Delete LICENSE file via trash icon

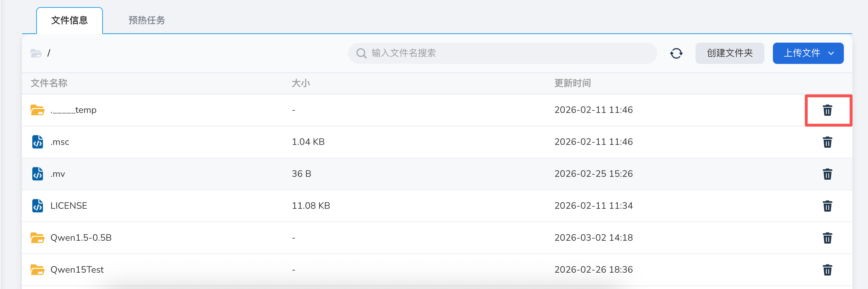click(x=827, y=206)
